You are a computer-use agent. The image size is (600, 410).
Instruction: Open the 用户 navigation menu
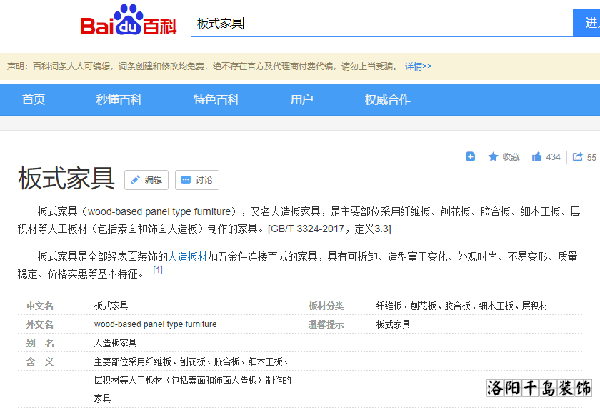[302, 99]
